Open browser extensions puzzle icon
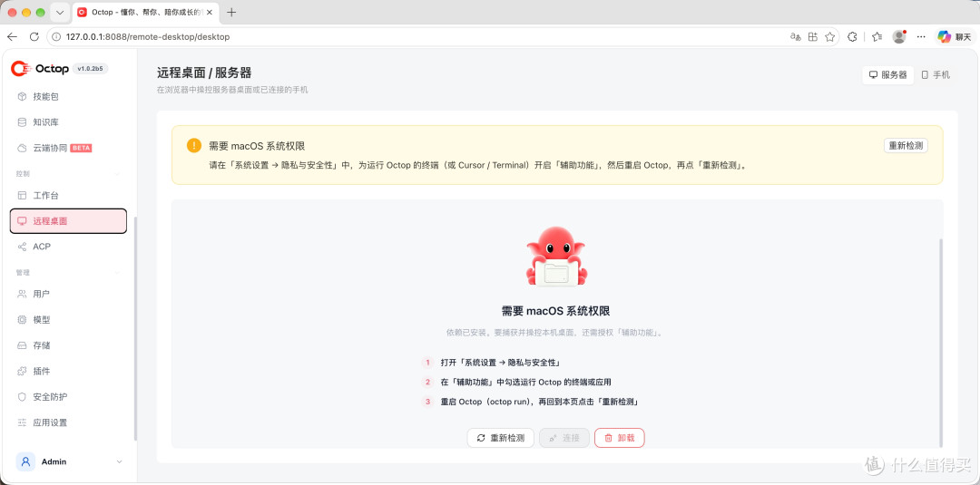This screenshot has width=980, height=485. click(852, 37)
